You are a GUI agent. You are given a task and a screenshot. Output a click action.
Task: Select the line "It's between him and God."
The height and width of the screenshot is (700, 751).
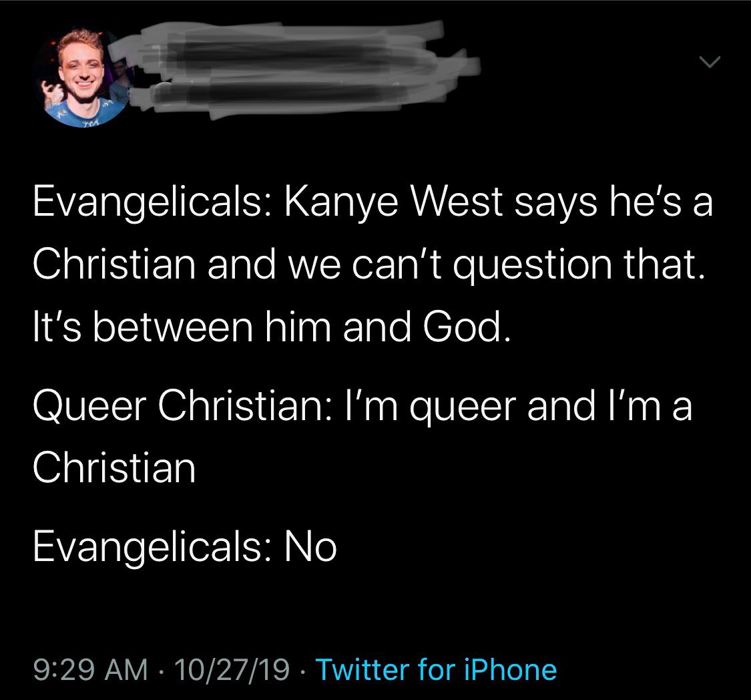[272, 326]
